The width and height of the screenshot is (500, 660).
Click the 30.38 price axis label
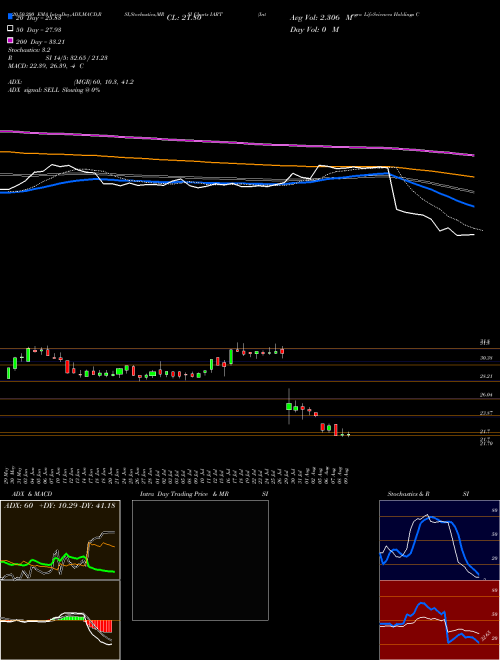(486, 358)
